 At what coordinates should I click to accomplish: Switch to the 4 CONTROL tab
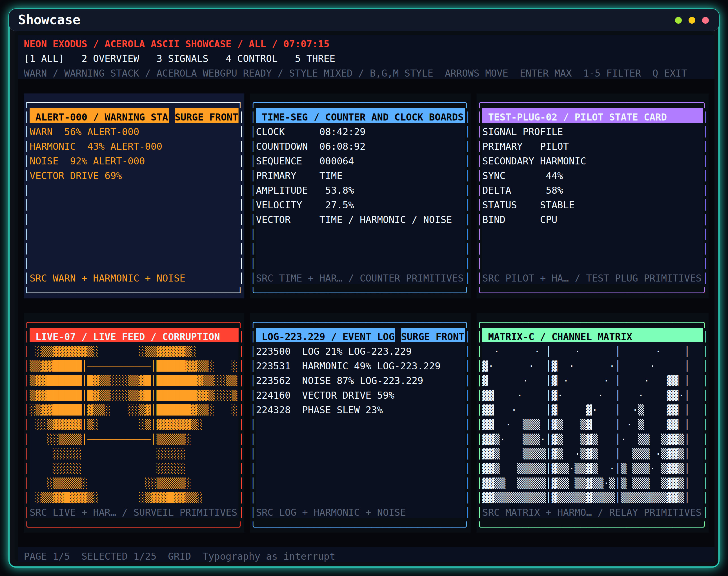251,59
